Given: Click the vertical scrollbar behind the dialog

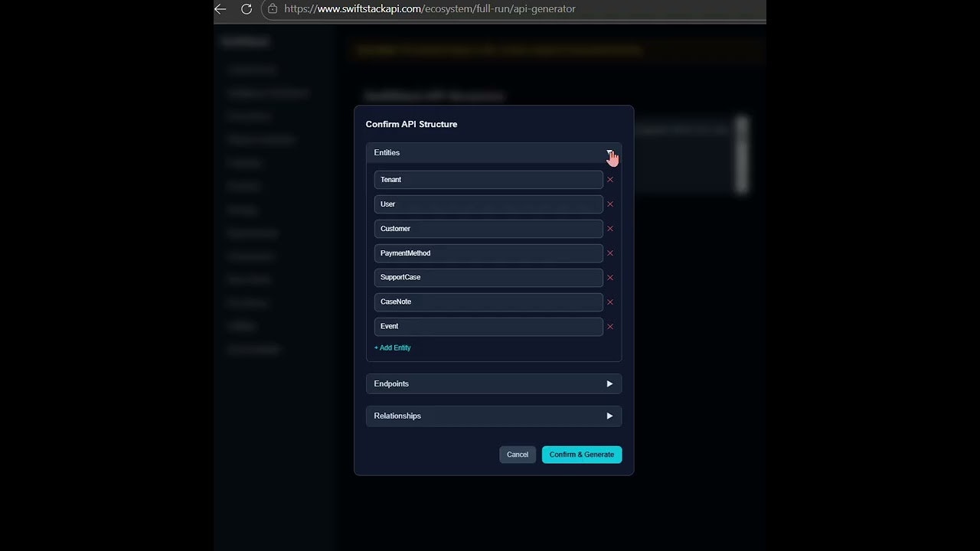Looking at the screenshot, I should point(741,153).
